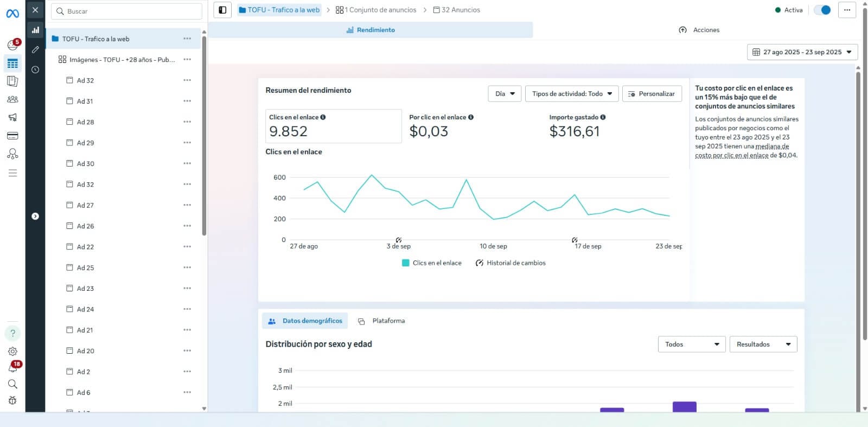Open the chart view icon in sidebar
868x427 pixels.
[x=35, y=30]
